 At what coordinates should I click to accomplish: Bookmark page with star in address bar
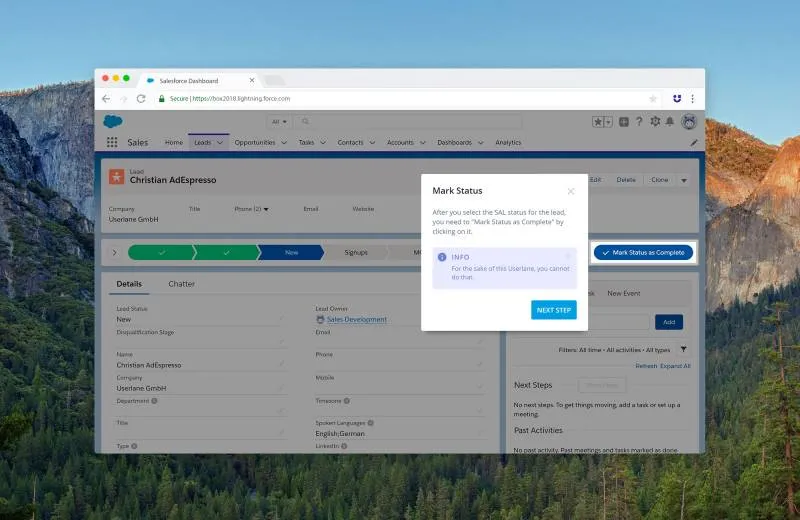[x=653, y=98]
